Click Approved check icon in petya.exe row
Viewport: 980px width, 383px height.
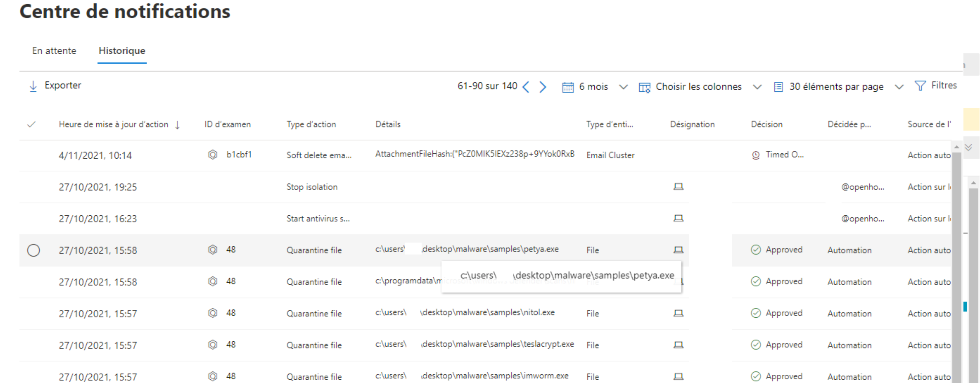click(x=756, y=249)
